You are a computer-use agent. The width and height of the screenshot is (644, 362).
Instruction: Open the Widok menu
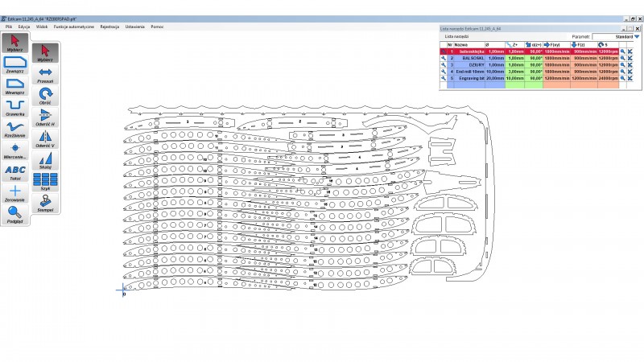(42, 27)
